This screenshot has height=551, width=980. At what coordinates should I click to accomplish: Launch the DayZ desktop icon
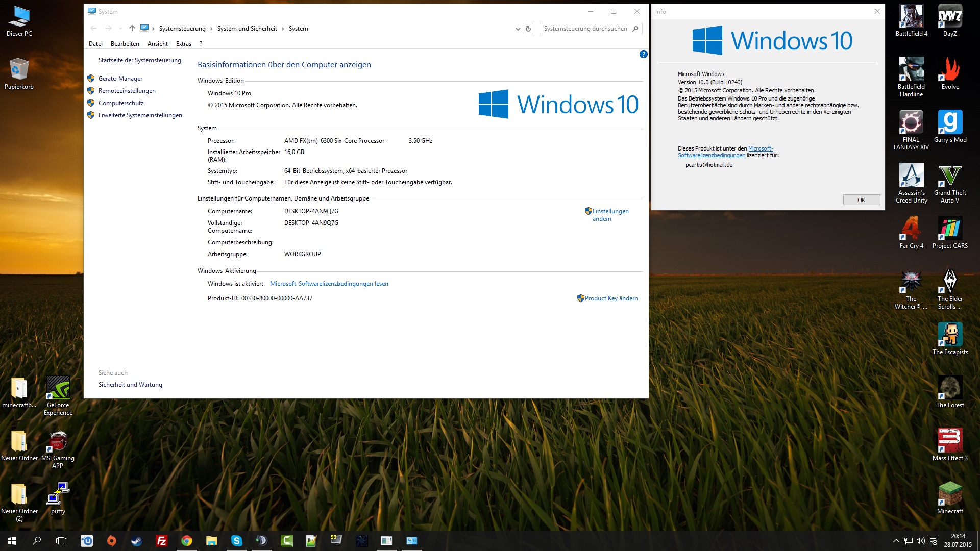pyautogui.click(x=950, y=20)
